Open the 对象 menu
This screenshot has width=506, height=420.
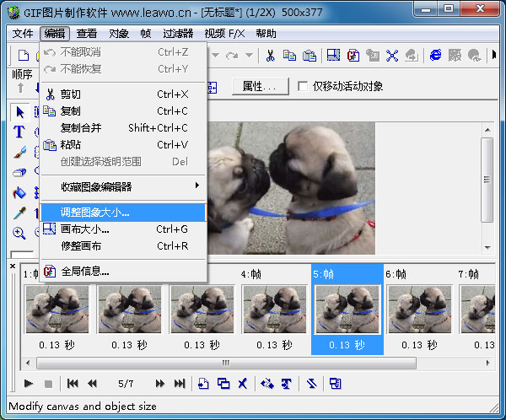119,34
